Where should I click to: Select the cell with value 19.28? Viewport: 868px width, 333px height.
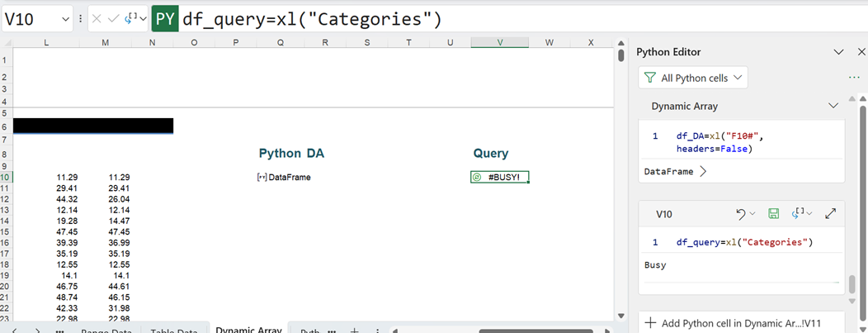46,221
